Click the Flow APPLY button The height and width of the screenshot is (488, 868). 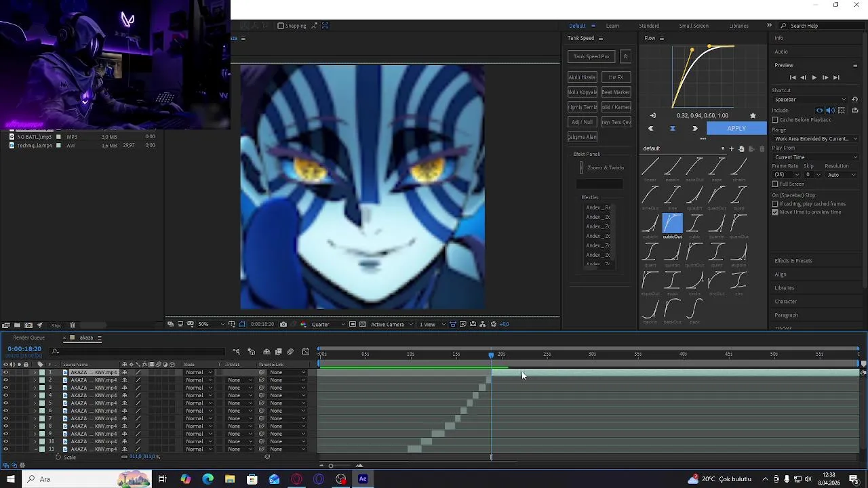736,129
